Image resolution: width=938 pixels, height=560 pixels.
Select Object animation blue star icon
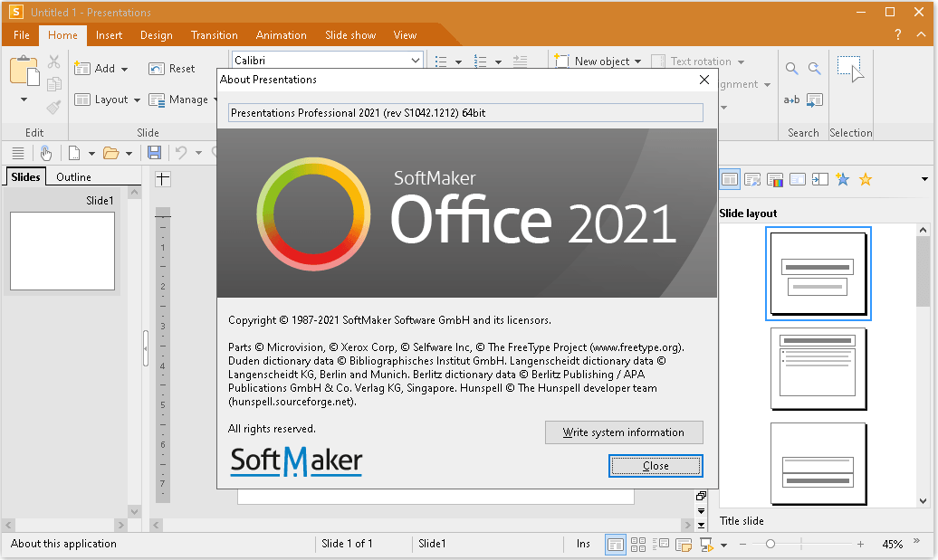pos(843,179)
